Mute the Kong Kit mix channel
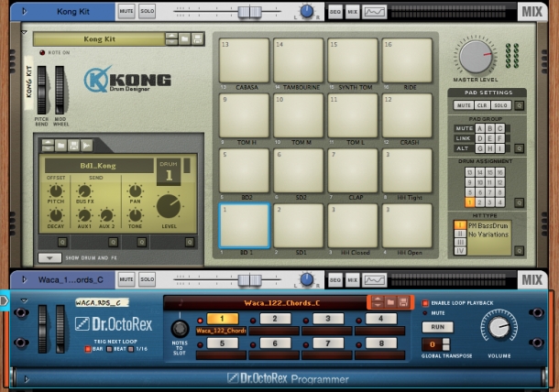Image resolution: width=559 pixels, height=392 pixels. 126,11
